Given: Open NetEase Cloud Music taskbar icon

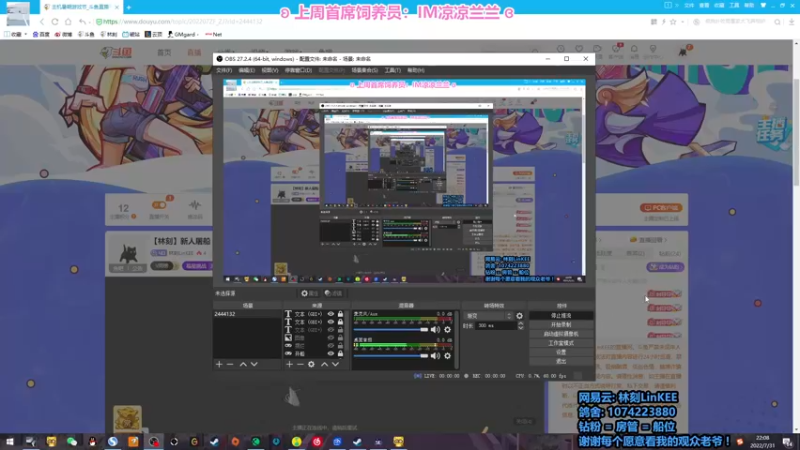Looking at the screenshot, I should pyautogui.click(x=317, y=441).
